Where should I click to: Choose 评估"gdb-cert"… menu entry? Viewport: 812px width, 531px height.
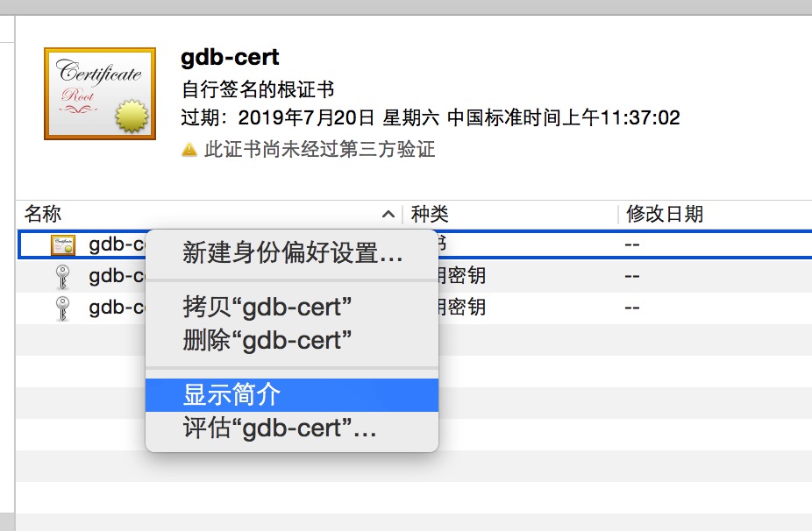[x=292, y=428]
